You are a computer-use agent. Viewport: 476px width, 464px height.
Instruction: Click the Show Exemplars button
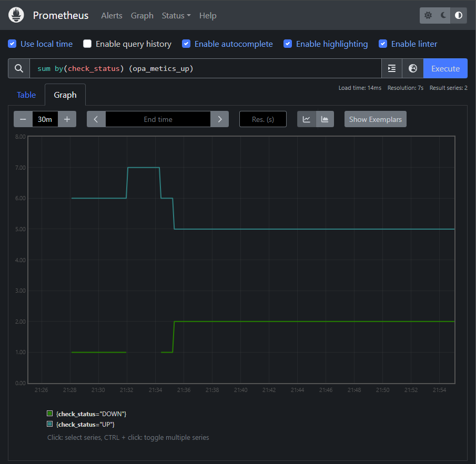point(375,119)
